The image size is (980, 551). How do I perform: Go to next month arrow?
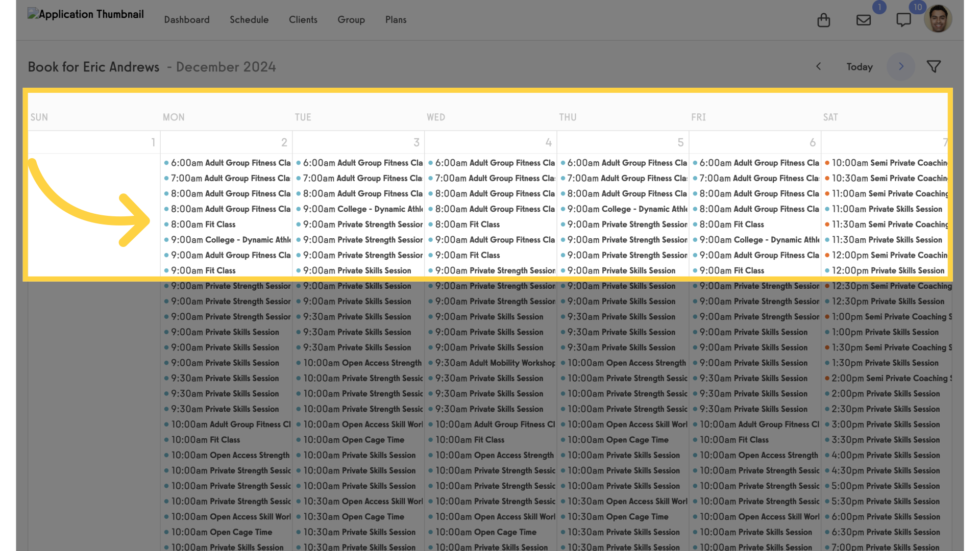point(901,67)
